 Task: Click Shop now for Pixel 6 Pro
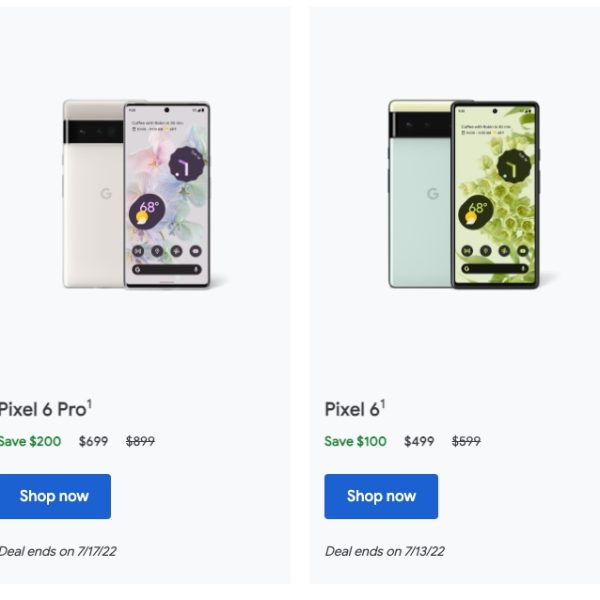coord(54,496)
